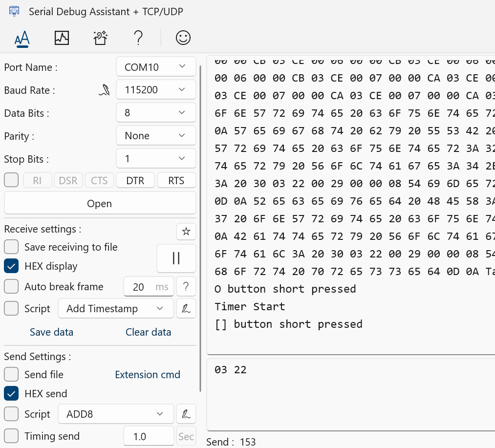The height and width of the screenshot is (448, 495).
Task: Click the magic box tools icon
Action: pyautogui.click(x=100, y=38)
